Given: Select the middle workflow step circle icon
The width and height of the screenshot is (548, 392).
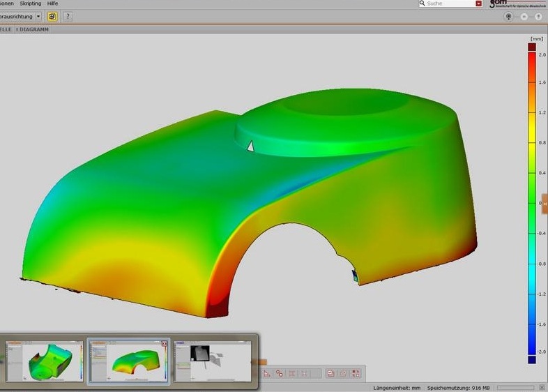Looking at the screenshot, I should point(524,17).
